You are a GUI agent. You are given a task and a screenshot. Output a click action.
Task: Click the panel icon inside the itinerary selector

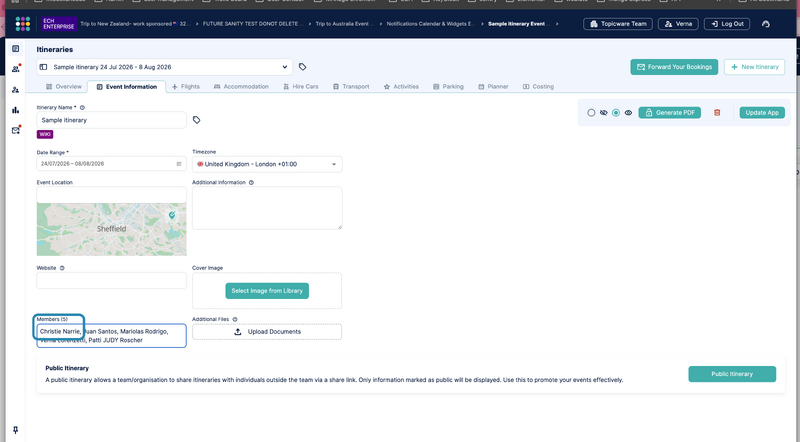[43, 67]
